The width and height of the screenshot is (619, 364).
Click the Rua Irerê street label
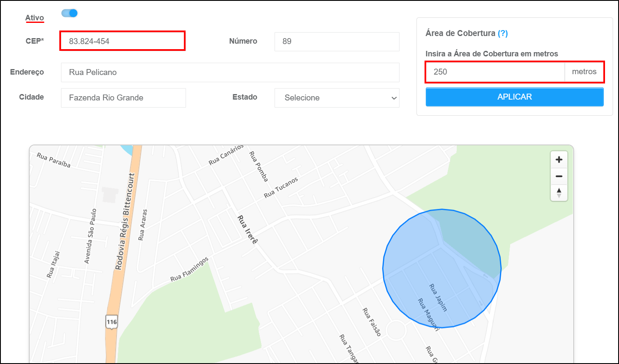pos(247,230)
